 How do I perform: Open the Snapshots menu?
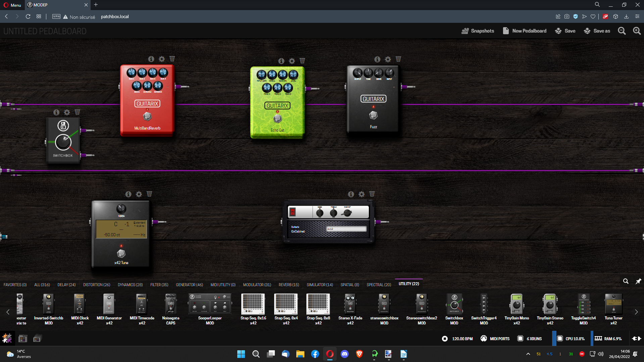click(x=478, y=31)
